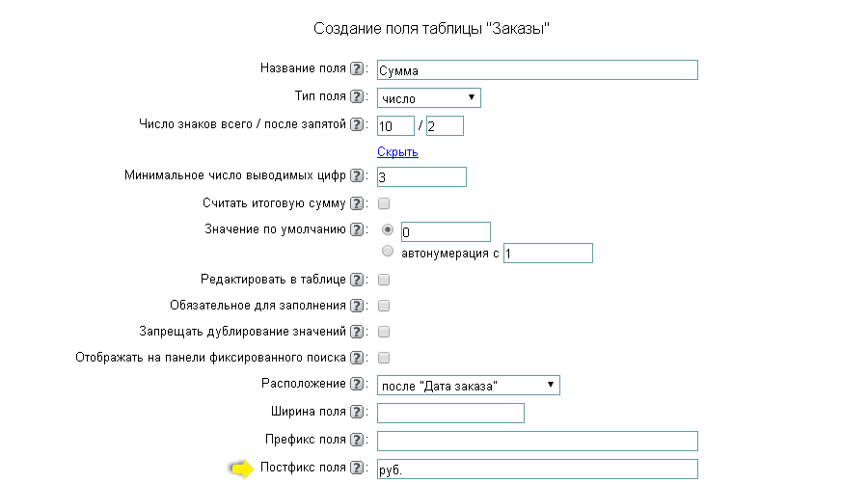Image resolution: width=868 pixels, height=483 pixels.
Task: Tick "Запрещать дублирование значений" checkbox
Action: [384, 332]
